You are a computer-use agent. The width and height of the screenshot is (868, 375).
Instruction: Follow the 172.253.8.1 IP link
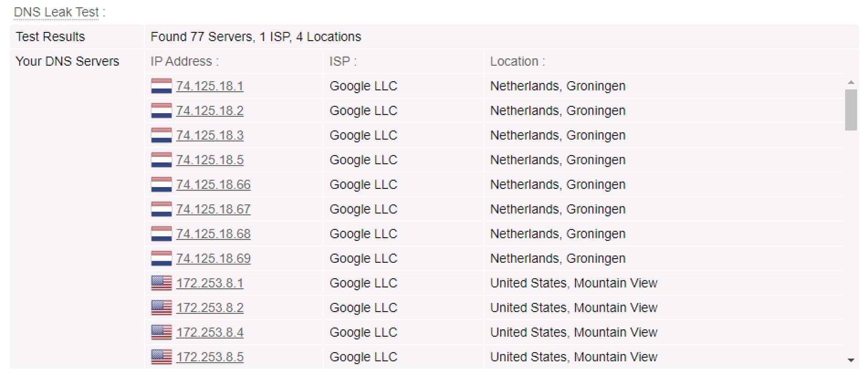pos(210,283)
